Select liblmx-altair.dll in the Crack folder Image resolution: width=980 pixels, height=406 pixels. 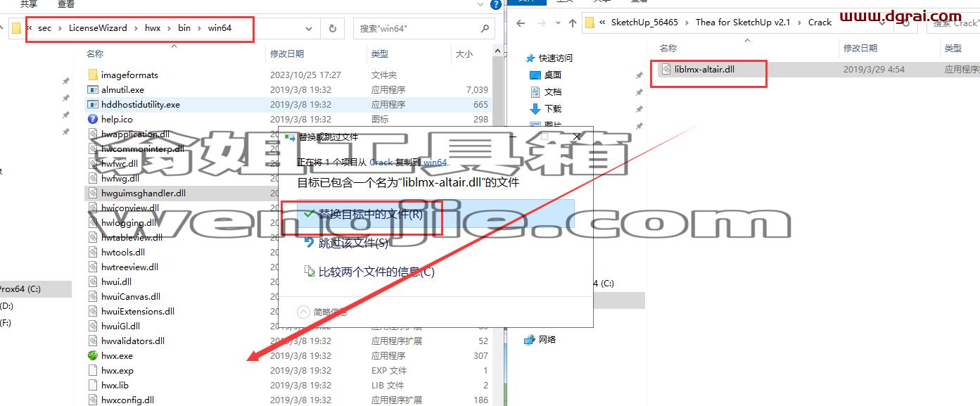pyautogui.click(x=704, y=69)
